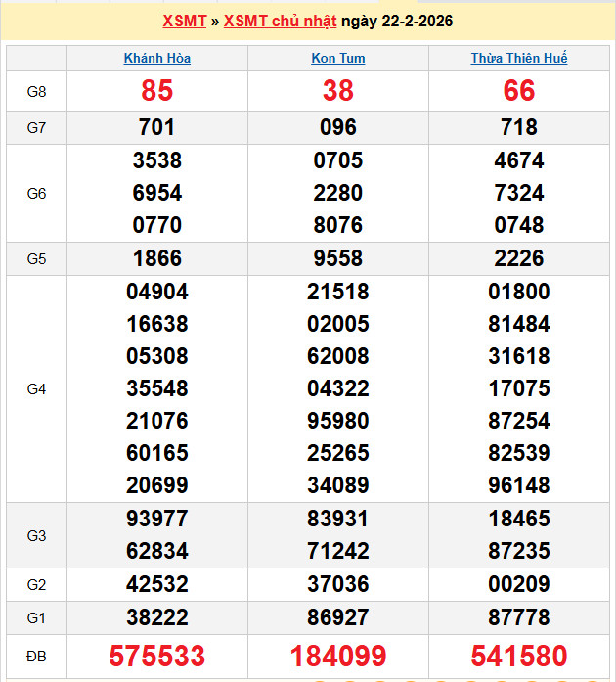Click the G2 number 42532
The image size is (616, 682).
157,584
